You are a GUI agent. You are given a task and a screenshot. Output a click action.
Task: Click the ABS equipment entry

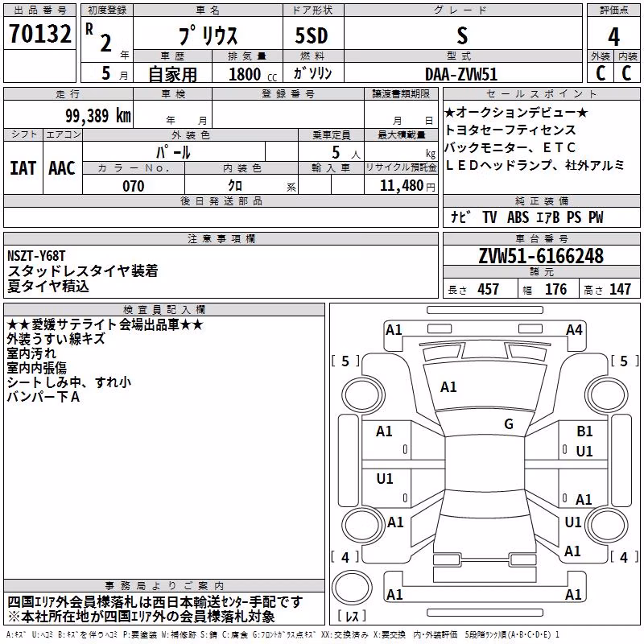pos(518,217)
